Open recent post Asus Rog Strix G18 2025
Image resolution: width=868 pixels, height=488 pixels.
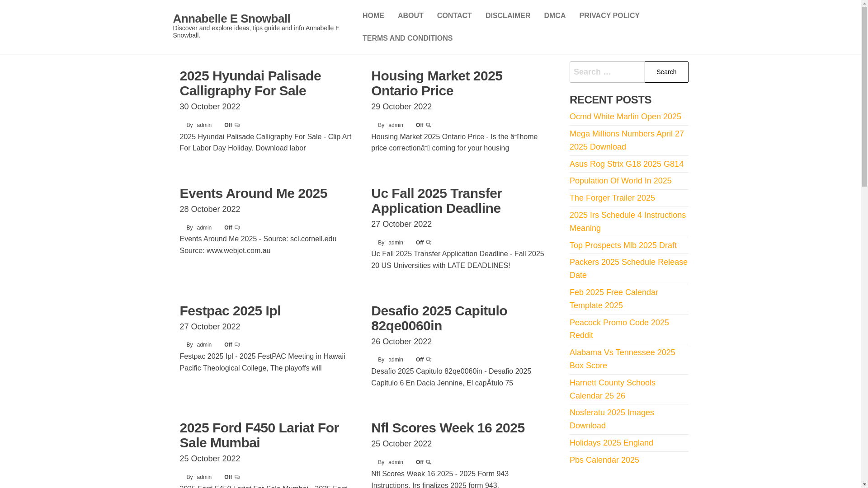click(x=627, y=164)
